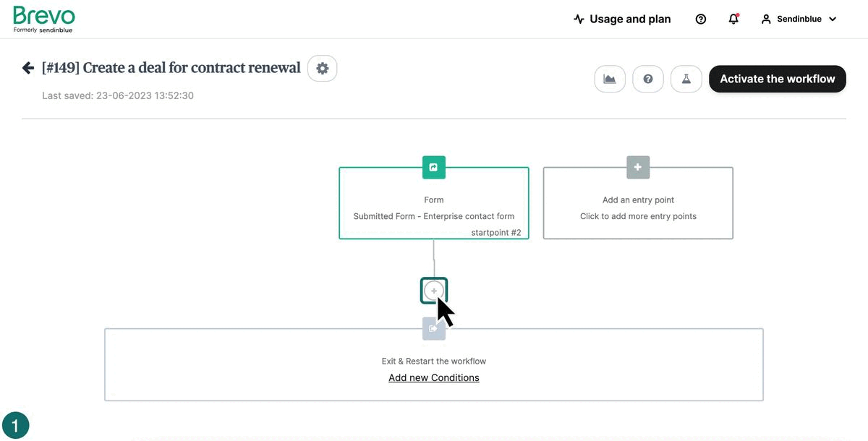The width and height of the screenshot is (868, 441).
Task: Open Add new Conditions link
Action: coord(433,377)
